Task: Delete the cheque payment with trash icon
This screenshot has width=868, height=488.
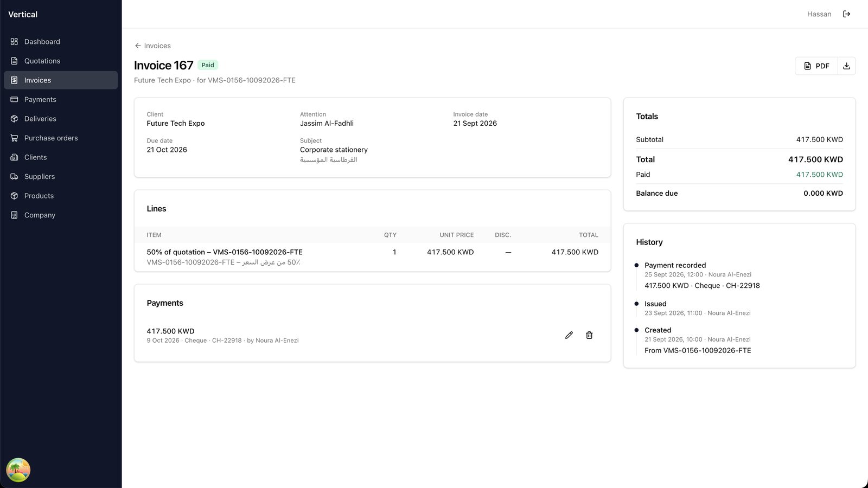Action: [x=589, y=335]
